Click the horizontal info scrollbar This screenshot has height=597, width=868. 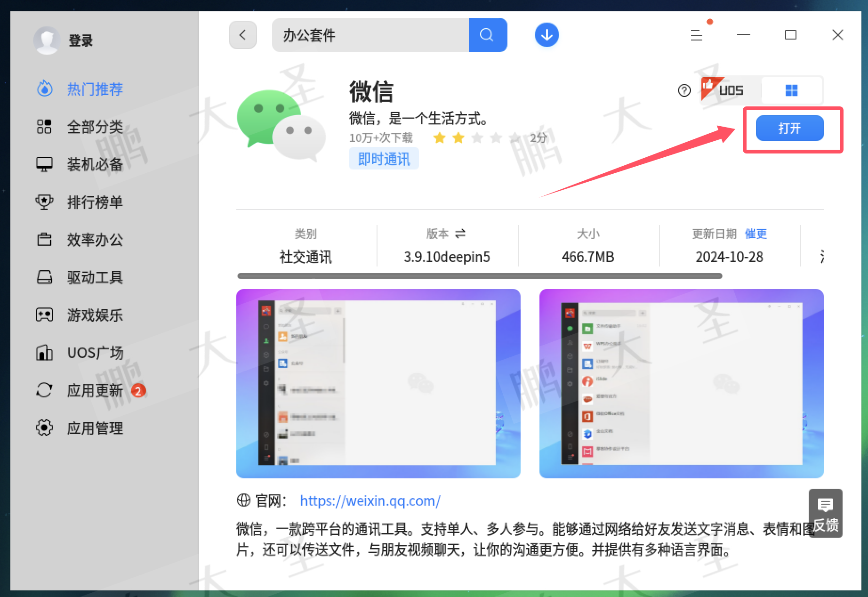pos(480,276)
